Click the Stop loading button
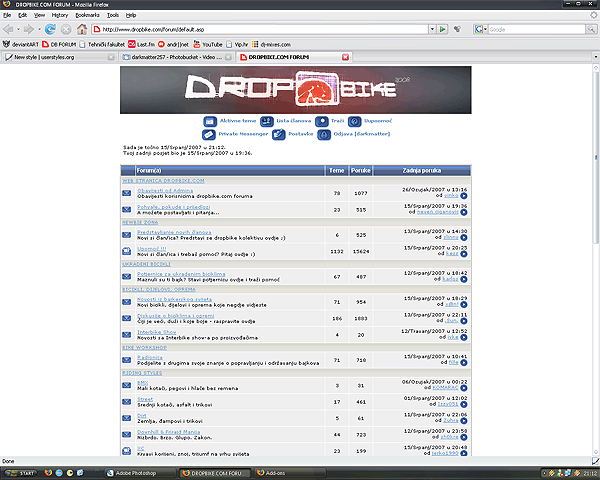This screenshot has width=600, height=480. pyautogui.click(x=66, y=29)
